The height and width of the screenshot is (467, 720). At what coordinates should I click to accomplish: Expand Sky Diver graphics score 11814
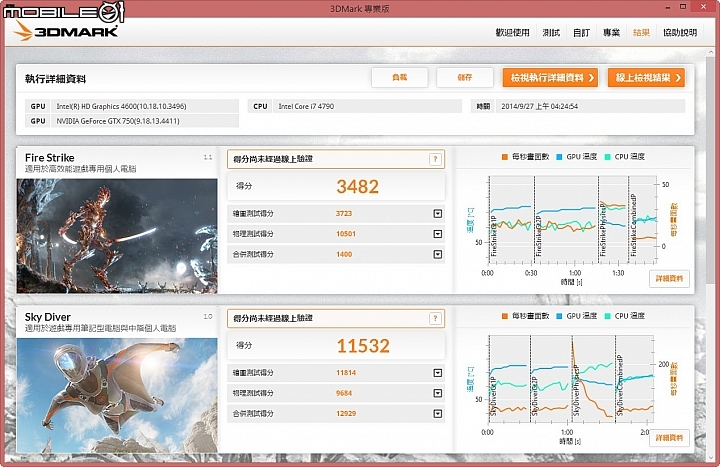tap(438, 373)
